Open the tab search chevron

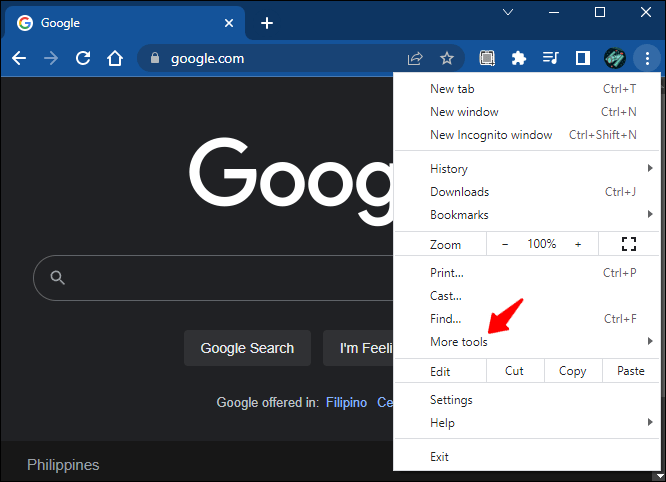[x=508, y=12]
